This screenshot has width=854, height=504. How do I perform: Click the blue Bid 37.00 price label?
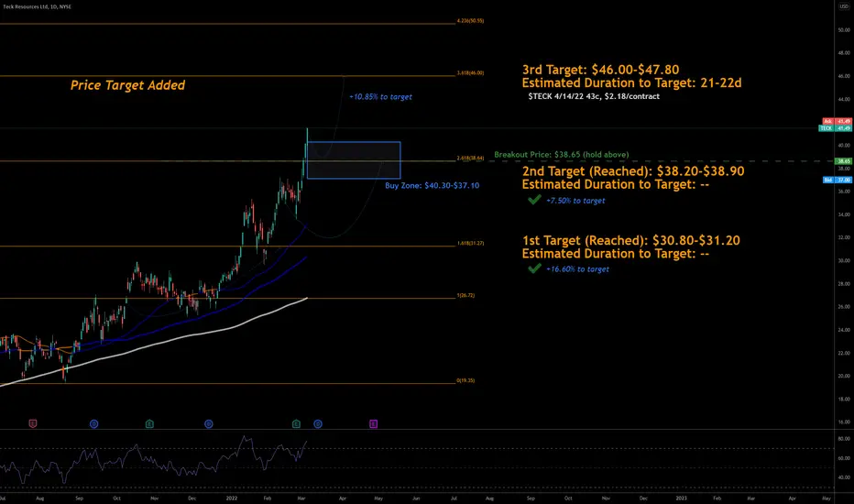click(838, 180)
